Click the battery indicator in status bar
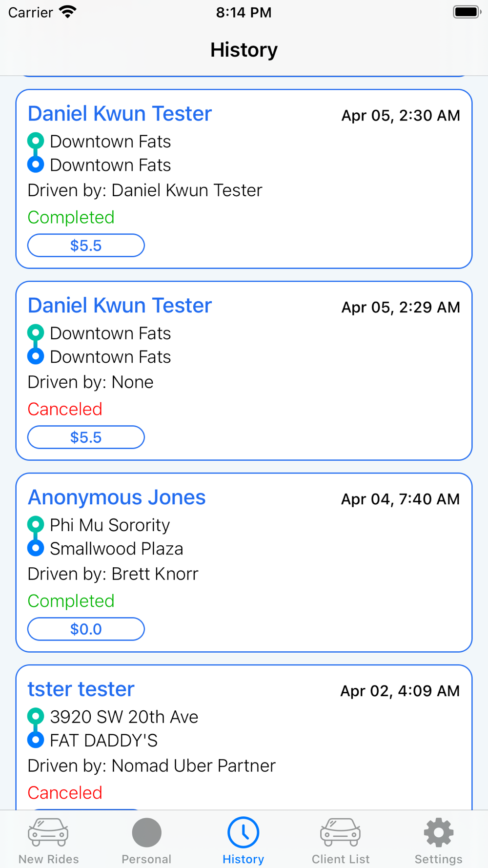The image size is (488, 868). tap(467, 12)
